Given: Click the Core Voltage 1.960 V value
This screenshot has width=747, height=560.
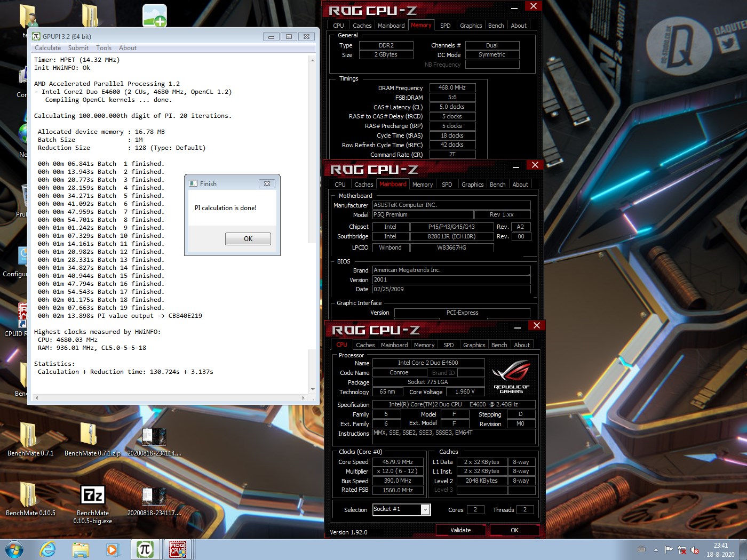Looking at the screenshot, I should coord(465,391).
